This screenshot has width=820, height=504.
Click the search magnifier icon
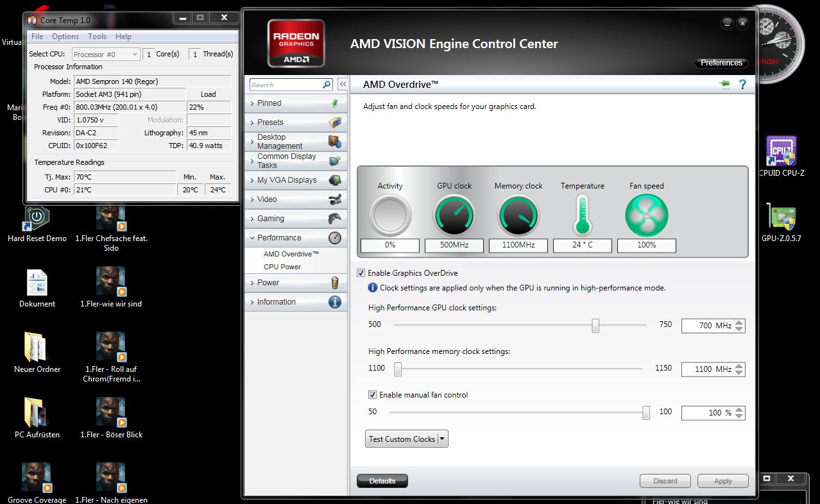[327, 85]
